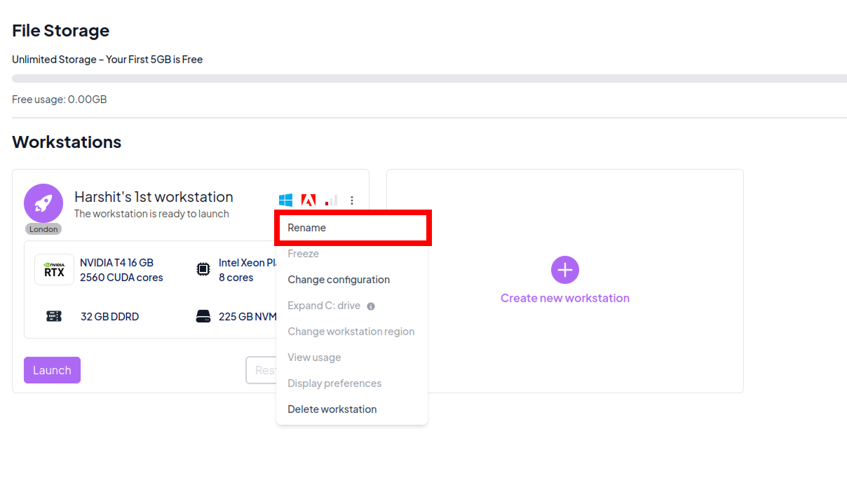This screenshot has height=504, width=847.
Task: Choose Change configuration menu option
Action: (x=339, y=280)
